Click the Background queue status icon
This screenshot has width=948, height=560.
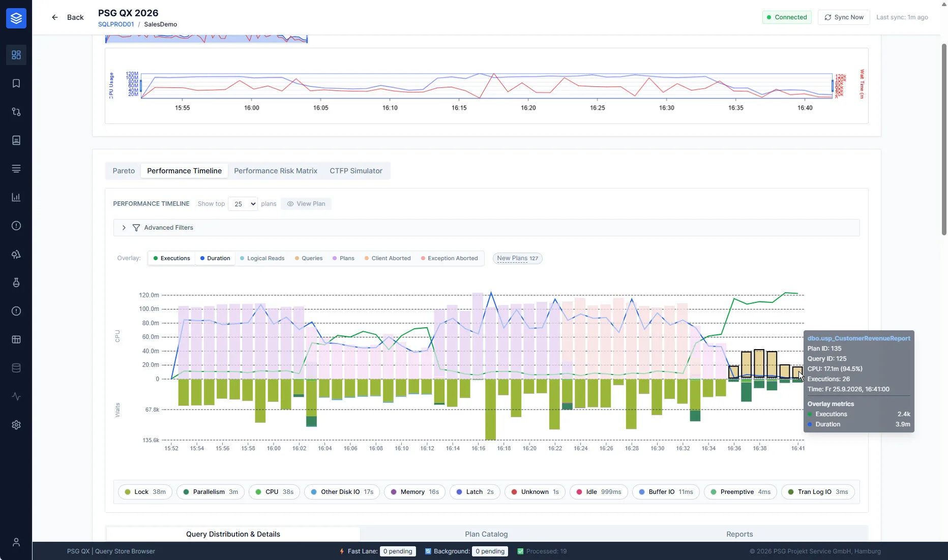[428, 551]
